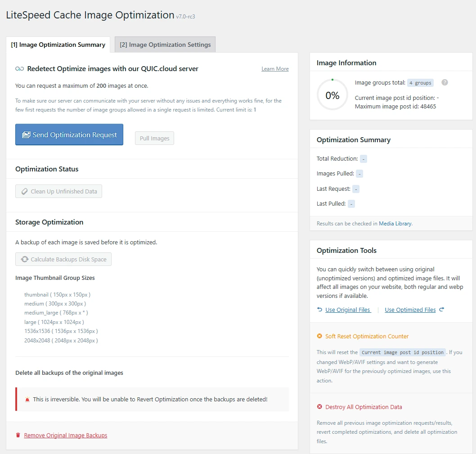Screen dimensions: 476x454
Task: Click the undo arrow icon before Use Original Files
Action: (319, 310)
